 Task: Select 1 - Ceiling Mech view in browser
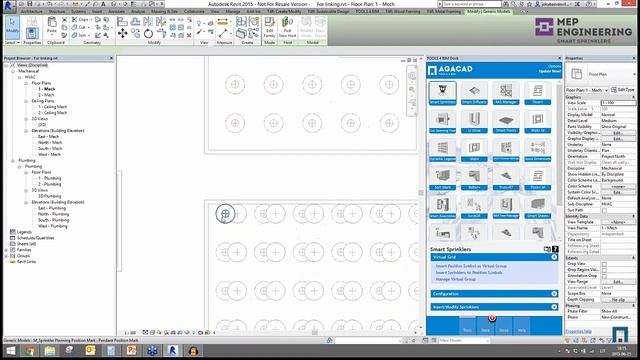coord(52,107)
